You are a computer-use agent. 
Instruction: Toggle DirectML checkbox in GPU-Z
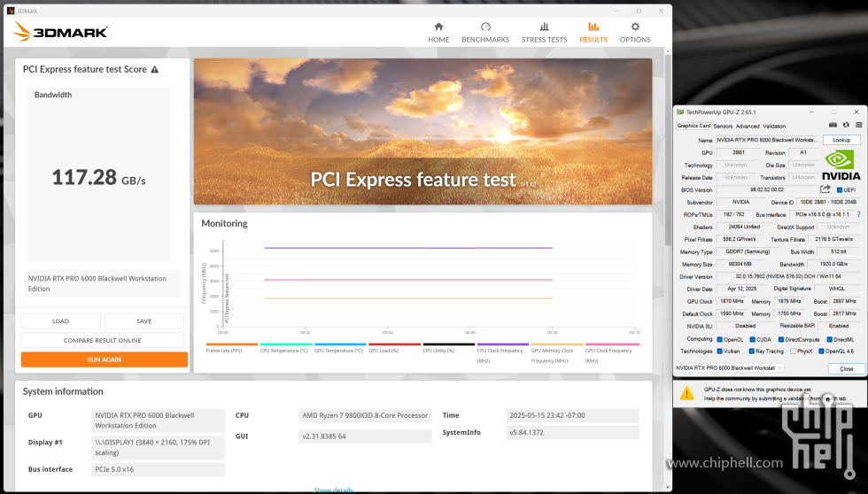pyautogui.click(x=830, y=340)
